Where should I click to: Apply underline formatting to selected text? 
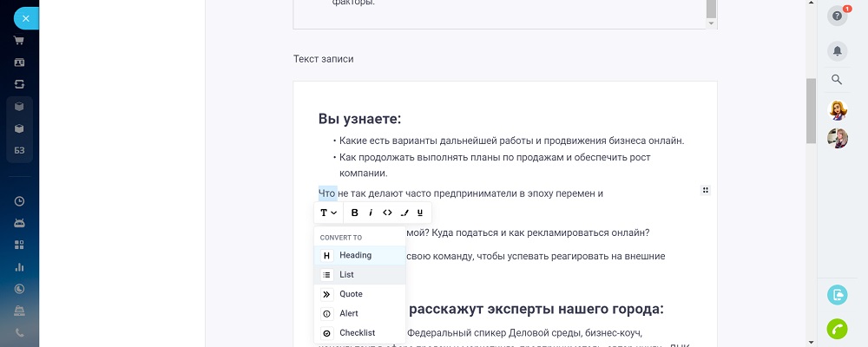tap(420, 213)
